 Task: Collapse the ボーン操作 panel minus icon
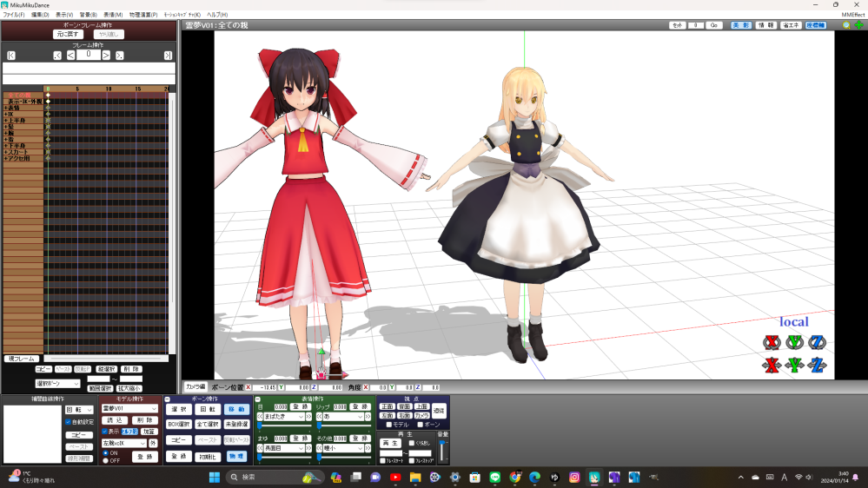point(167,399)
